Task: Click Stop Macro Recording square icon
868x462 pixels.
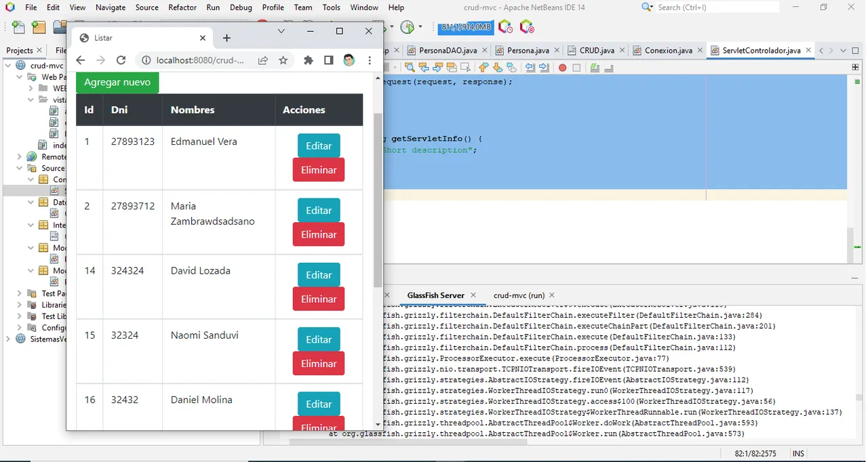Action: pos(576,68)
